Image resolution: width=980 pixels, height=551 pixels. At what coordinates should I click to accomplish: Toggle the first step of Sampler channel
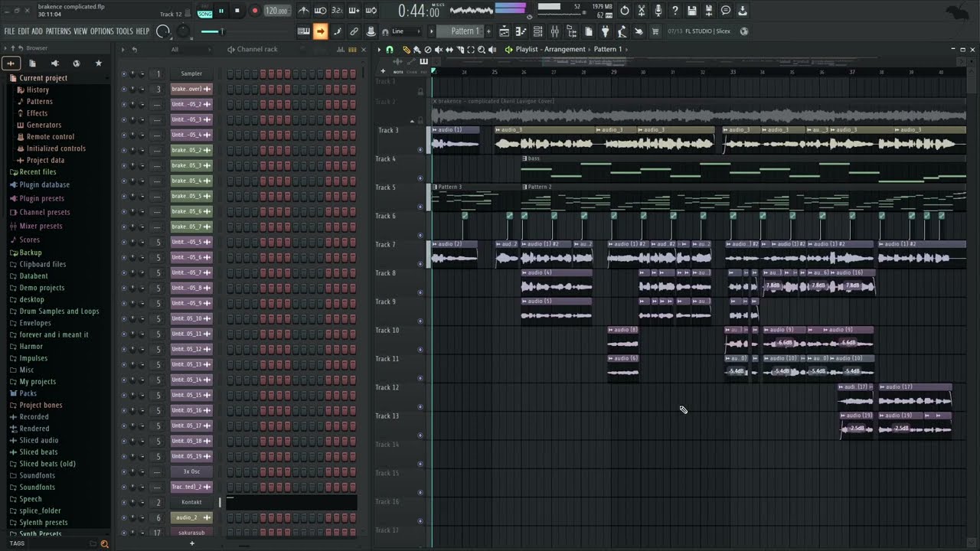coord(230,74)
